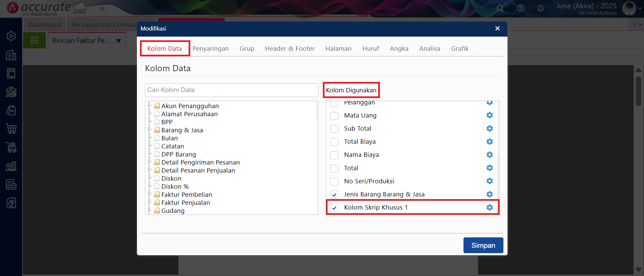Select the Kolom Data tab
This screenshot has height=276, width=644.
coord(164,48)
